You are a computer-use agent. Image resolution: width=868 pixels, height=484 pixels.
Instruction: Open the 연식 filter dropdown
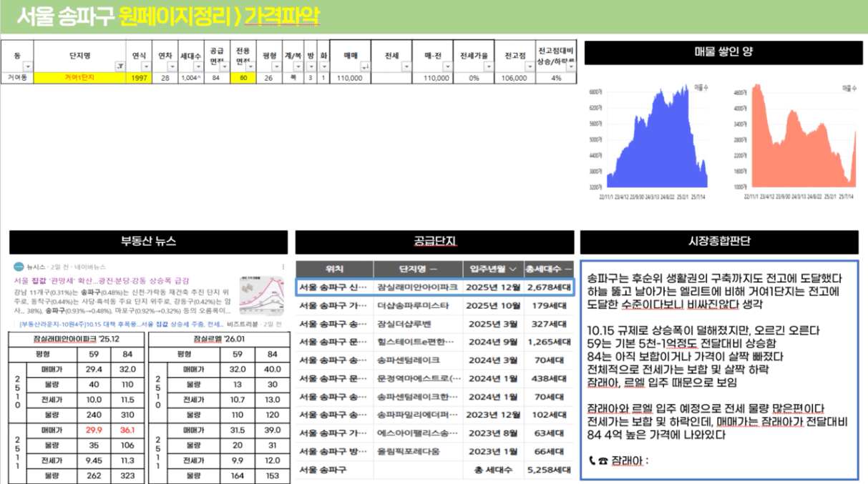point(147,66)
